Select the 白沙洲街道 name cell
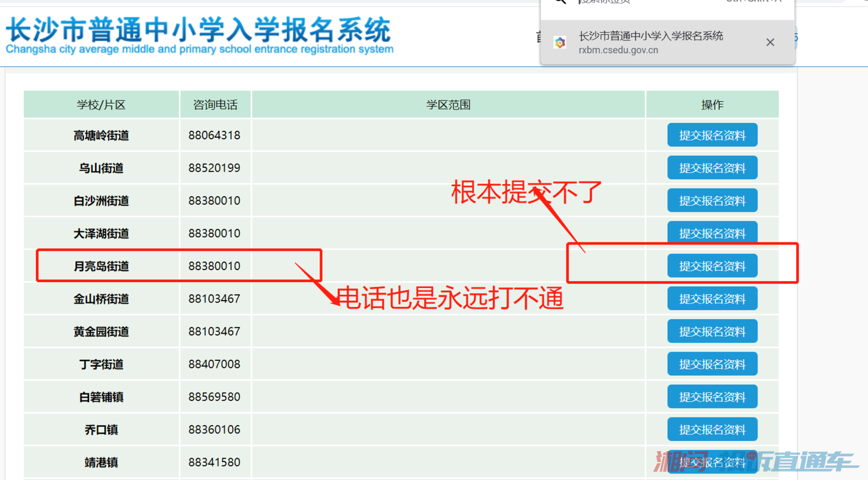The width and height of the screenshot is (868, 480). 101,201
